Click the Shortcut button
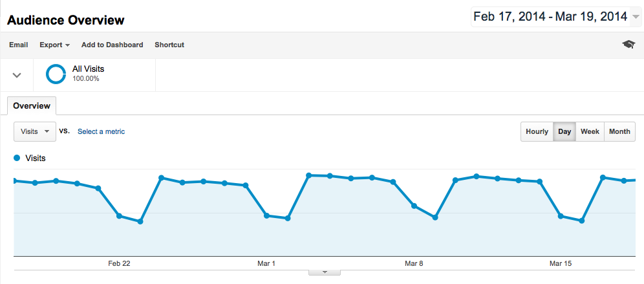 pyautogui.click(x=169, y=45)
